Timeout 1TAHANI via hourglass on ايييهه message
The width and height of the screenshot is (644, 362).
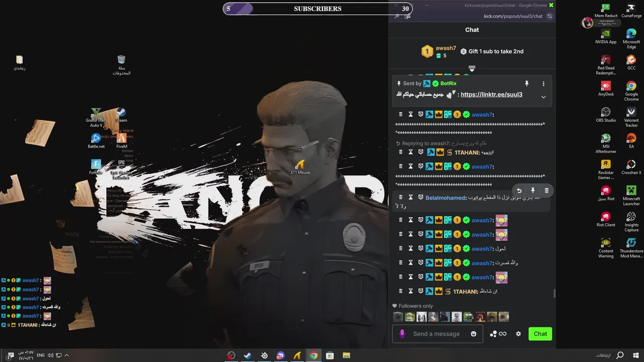coord(411,152)
